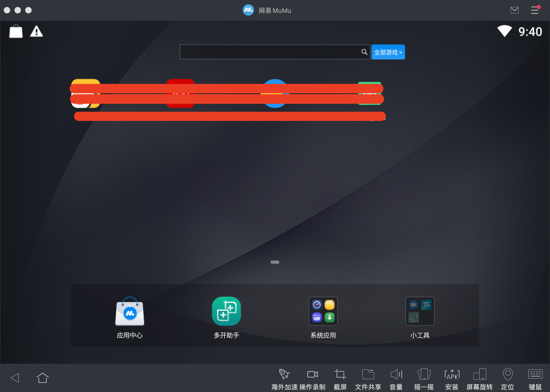Image resolution: width=550 pixels, height=392 pixels.
Task: Open the 应用中心 app store icon
Action: (130, 311)
